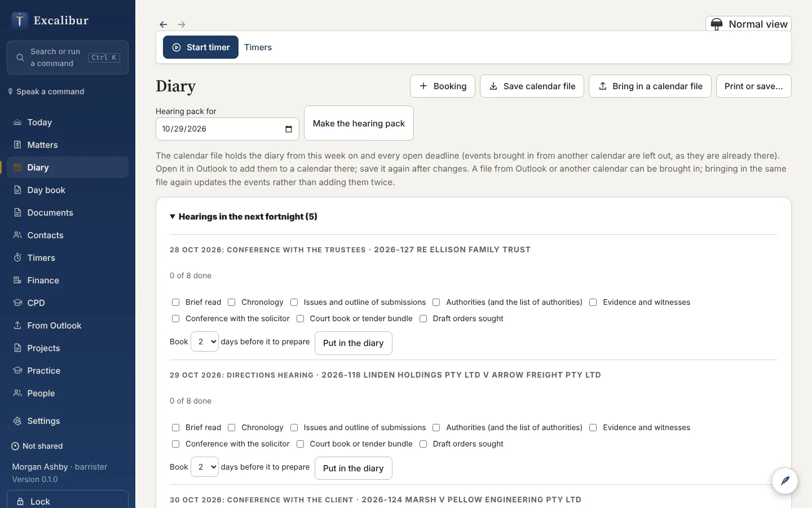Collapse Hearings in the next fortnight
812x508 pixels.
coord(244,217)
